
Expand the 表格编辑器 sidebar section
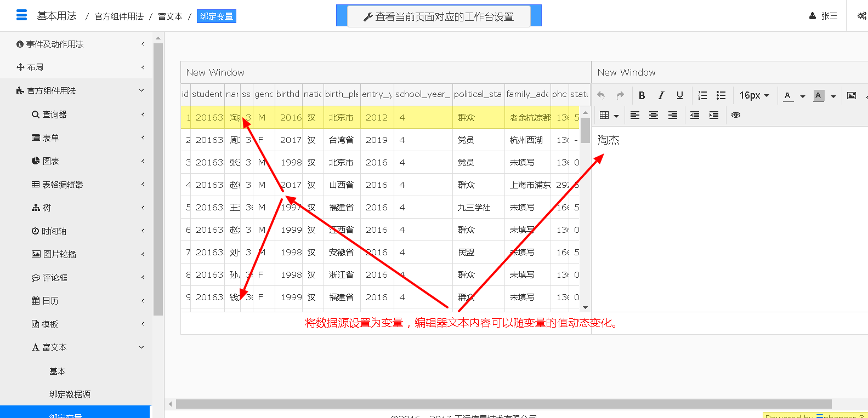[x=63, y=185]
